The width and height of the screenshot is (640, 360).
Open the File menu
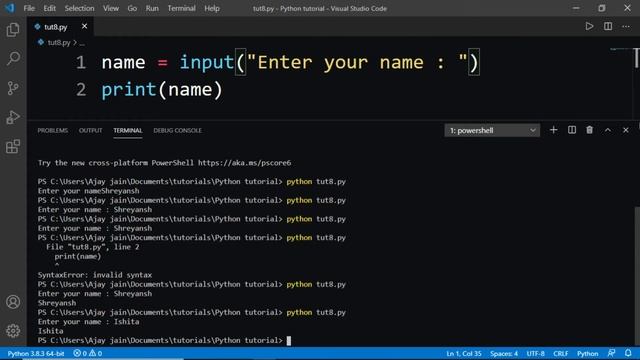point(29,8)
